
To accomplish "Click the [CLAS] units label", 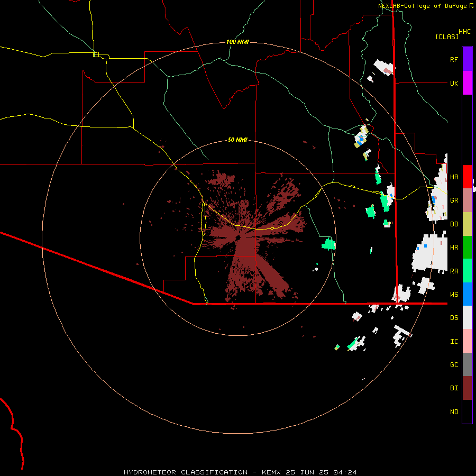I will [447, 37].
